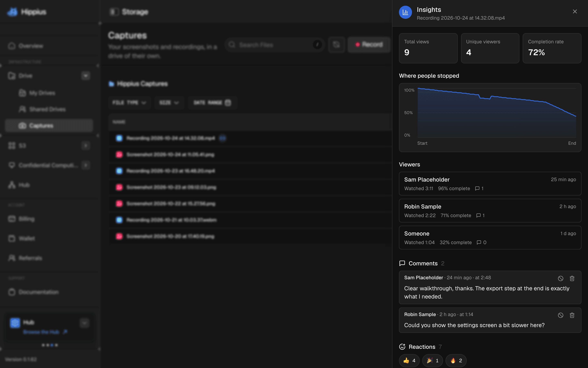Open the File Type filter dropdown
Image resolution: width=588 pixels, height=368 pixels.
tap(129, 103)
